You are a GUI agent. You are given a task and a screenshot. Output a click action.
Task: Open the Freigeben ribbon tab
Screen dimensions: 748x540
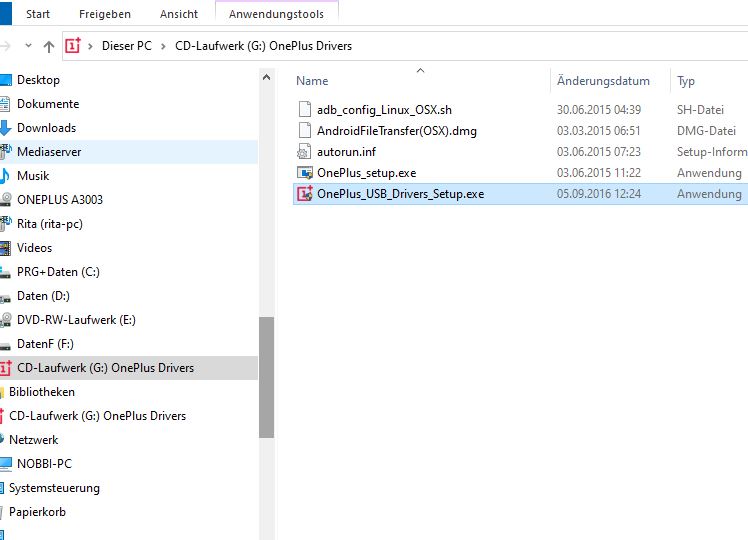[104, 14]
